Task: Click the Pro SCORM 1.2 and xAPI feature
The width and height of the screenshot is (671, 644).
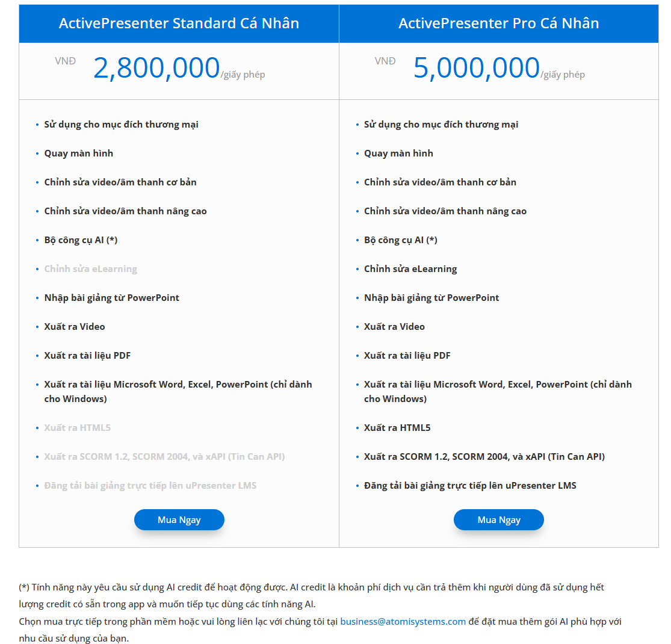Action: 484,457
